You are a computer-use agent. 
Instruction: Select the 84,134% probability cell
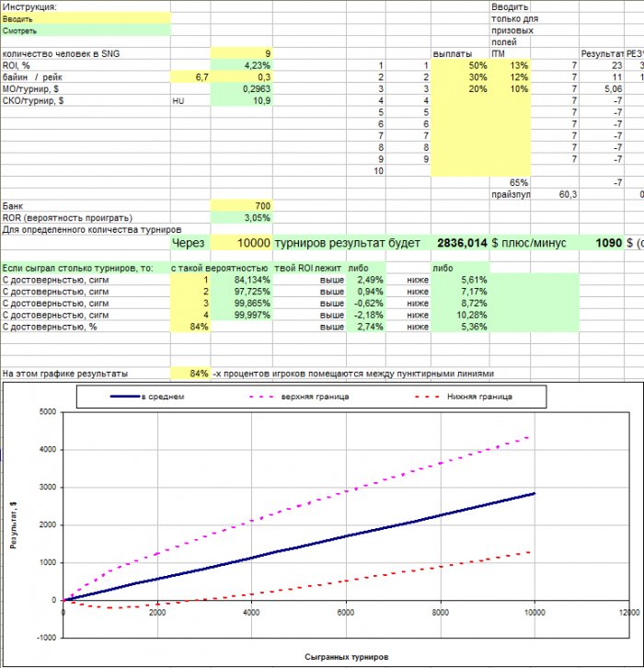click(x=241, y=280)
